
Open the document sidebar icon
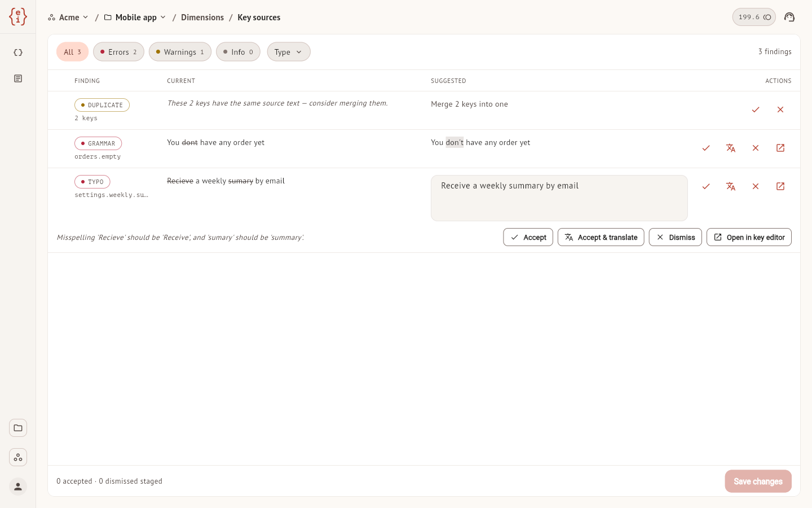(x=18, y=78)
